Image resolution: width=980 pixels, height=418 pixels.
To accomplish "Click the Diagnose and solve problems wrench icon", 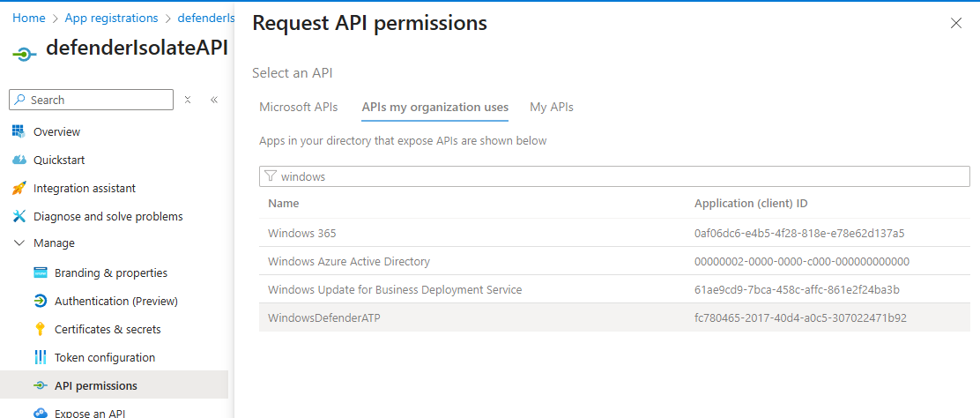I will tap(19, 216).
